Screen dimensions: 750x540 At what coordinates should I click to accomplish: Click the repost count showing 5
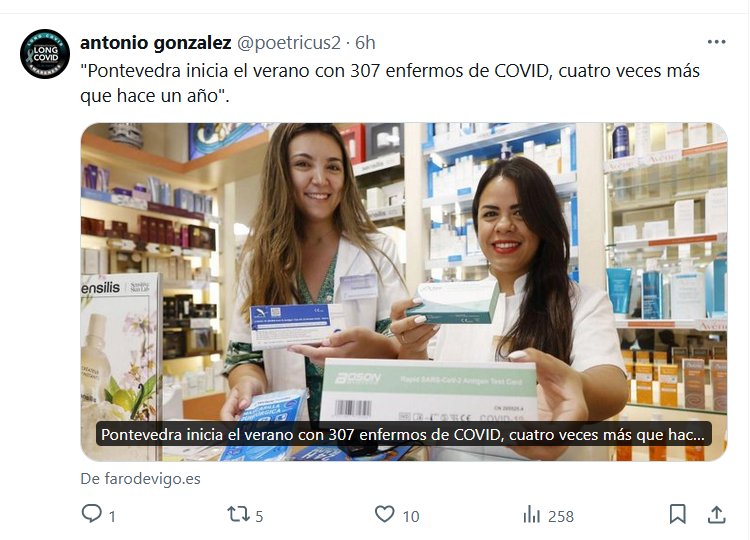pos(259,517)
